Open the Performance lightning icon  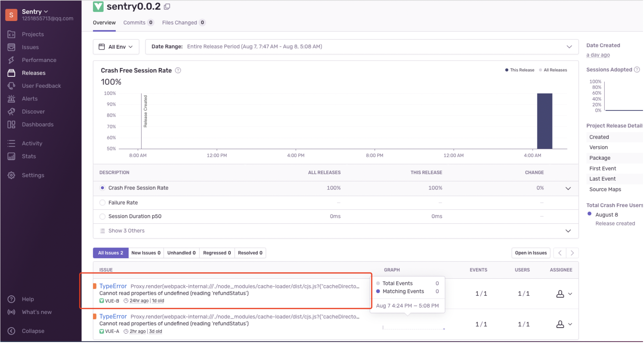coord(11,60)
